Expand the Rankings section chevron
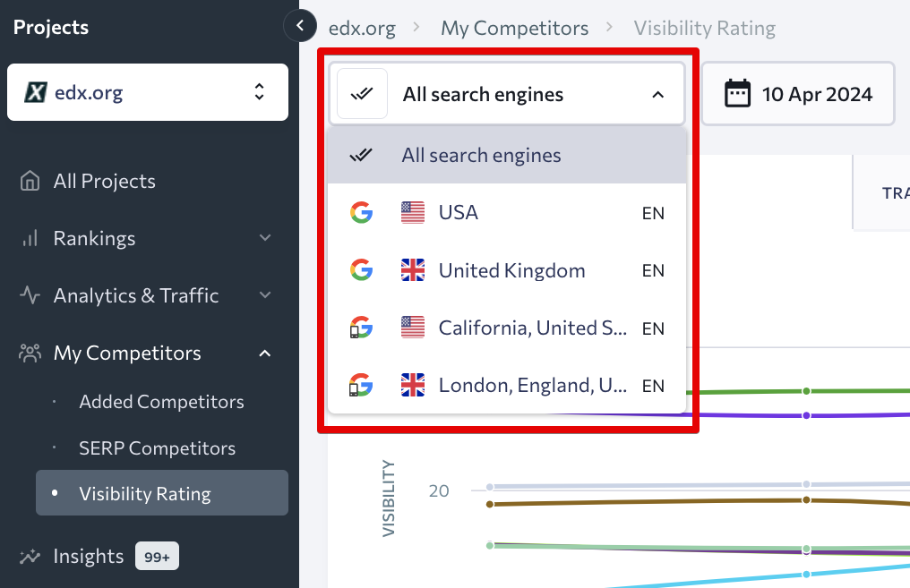The width and height of the screenshot is (910, 588). [x=265, y=238]
